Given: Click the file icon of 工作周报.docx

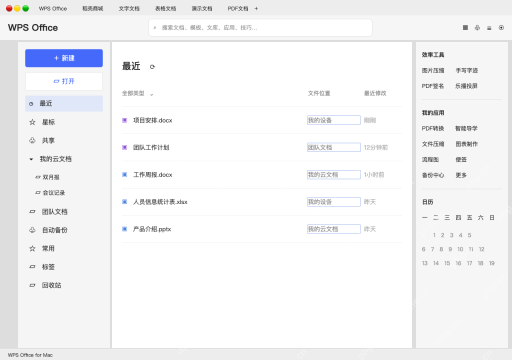Looking at the screenshot, I should [125, 175].
